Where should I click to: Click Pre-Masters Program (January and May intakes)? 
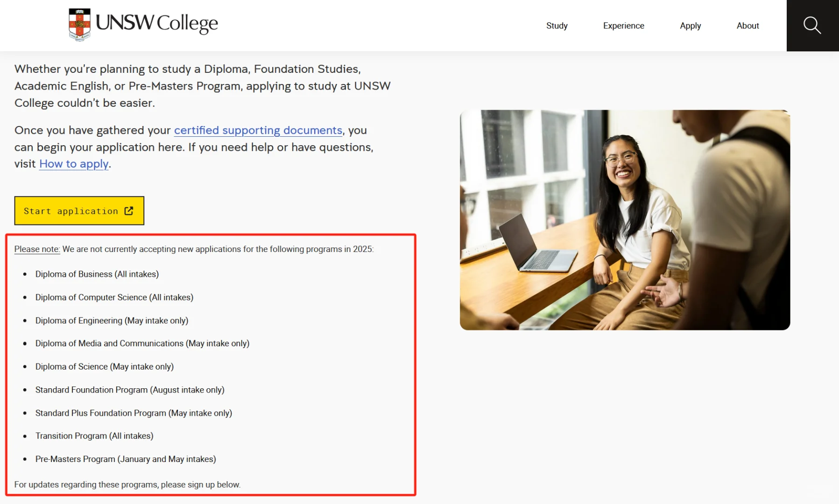point(126,459)
